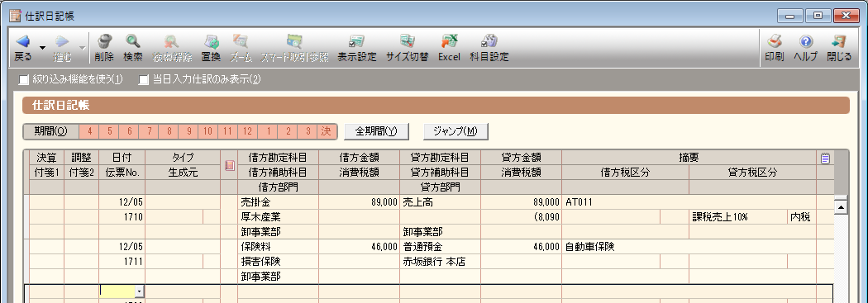Click the タイプ column header
Image resolution: width=868 pixels, height=303 pixels.
pos(183,158)
